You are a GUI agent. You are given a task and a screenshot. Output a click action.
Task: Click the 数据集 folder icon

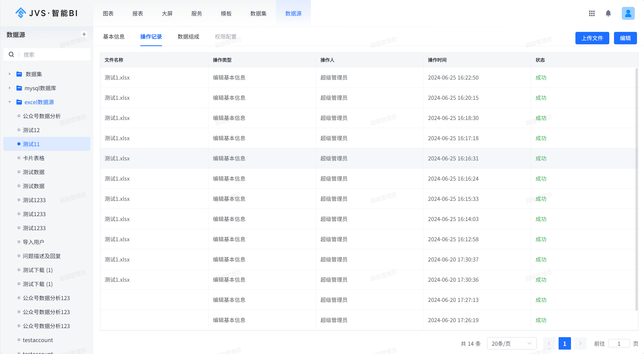[19, 74]
